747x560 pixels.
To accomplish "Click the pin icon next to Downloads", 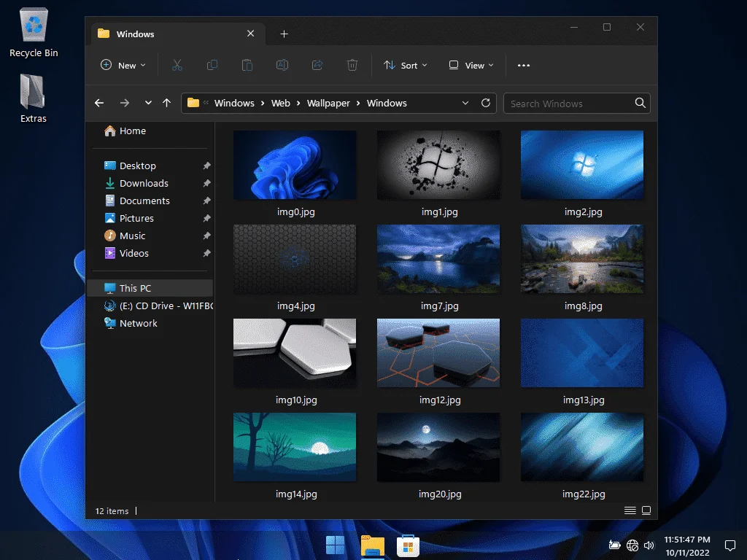I will coord(206,183).
